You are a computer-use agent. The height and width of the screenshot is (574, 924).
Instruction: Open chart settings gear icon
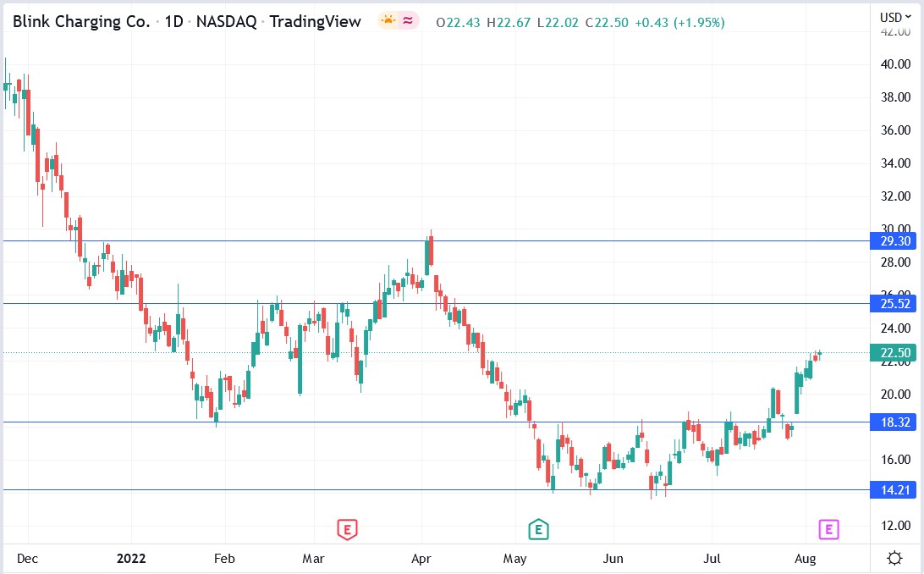pos(894,558)
